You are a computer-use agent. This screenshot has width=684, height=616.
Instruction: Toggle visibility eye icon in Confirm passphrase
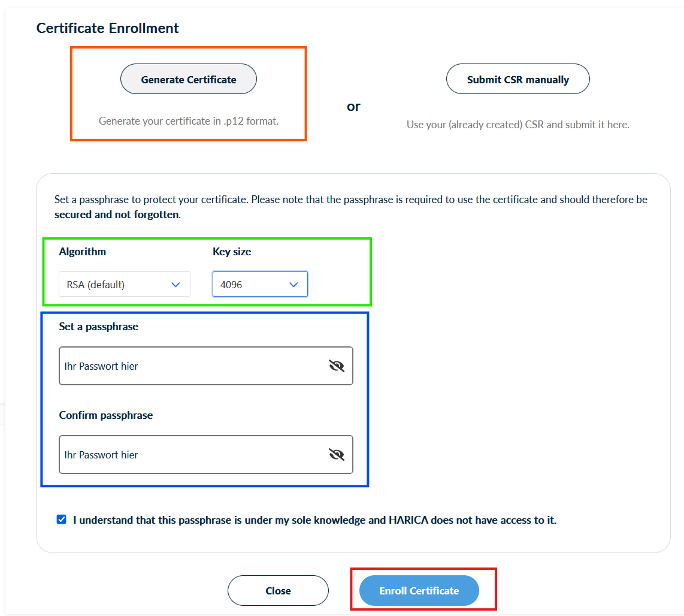pyautogui.click(x=337, y=455)
